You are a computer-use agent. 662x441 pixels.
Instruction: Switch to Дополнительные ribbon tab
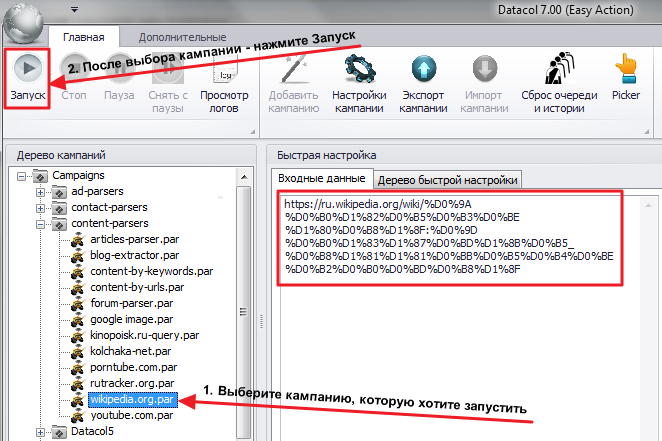pos(182,37)
